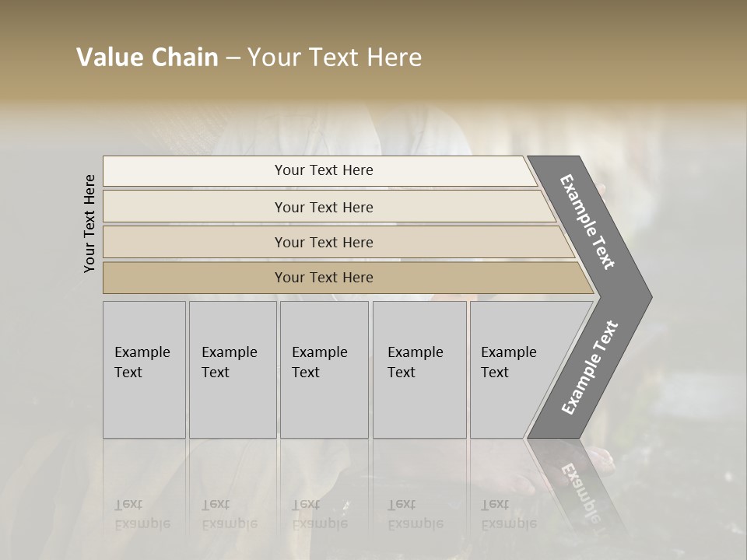
Task: Select the third gray 'Example Text' box
Action: tap(324, 369)
